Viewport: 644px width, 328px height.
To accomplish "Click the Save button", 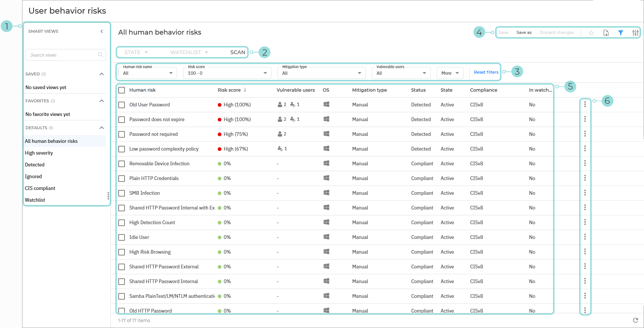I will (x=504, y=32).
